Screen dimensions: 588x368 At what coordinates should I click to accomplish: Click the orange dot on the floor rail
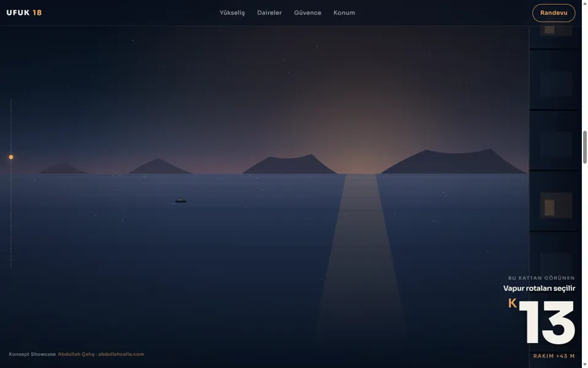(11, 157)
